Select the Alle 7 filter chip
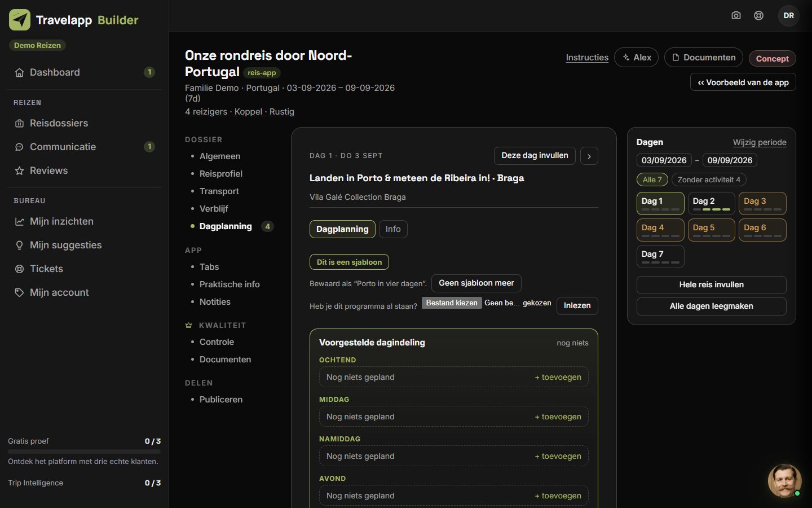 (652, 180)
